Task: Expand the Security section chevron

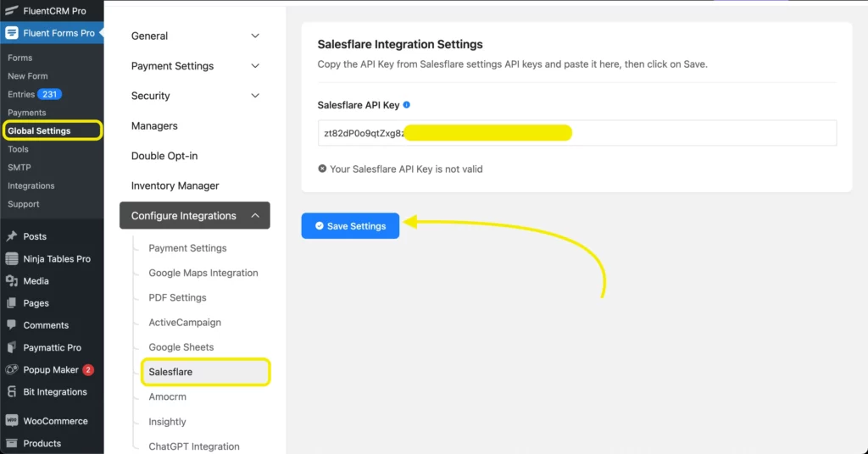Action: (255, 96)
